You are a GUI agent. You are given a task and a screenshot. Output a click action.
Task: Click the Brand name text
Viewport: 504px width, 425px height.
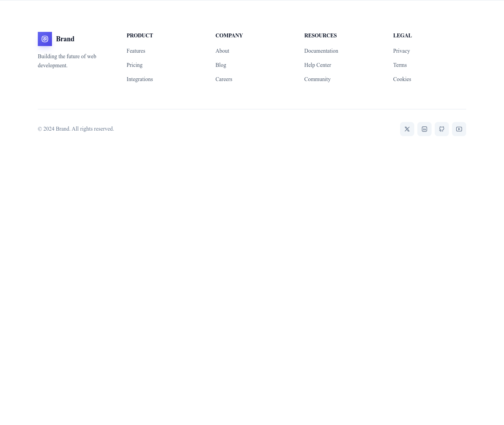coord(65,39)
